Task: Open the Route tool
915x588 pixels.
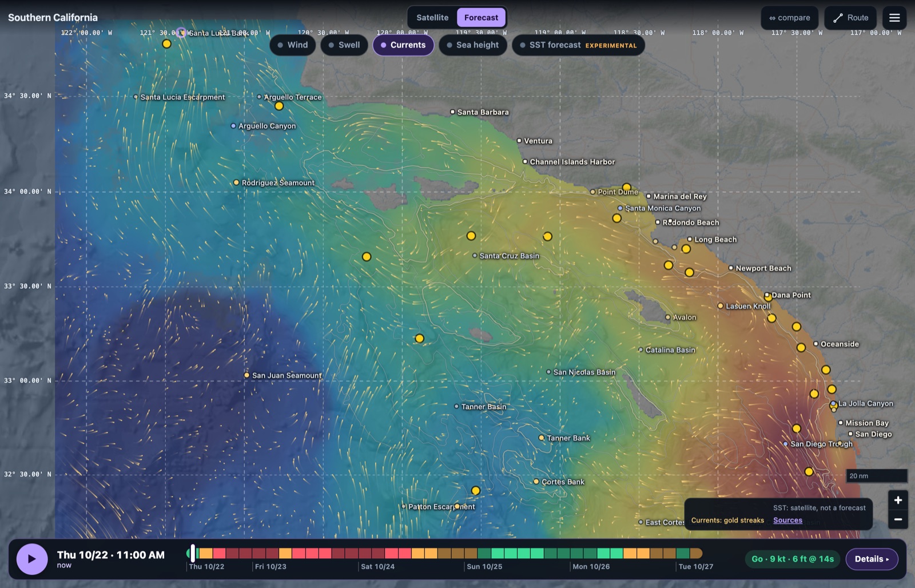Action: click(x=851, y=18)
